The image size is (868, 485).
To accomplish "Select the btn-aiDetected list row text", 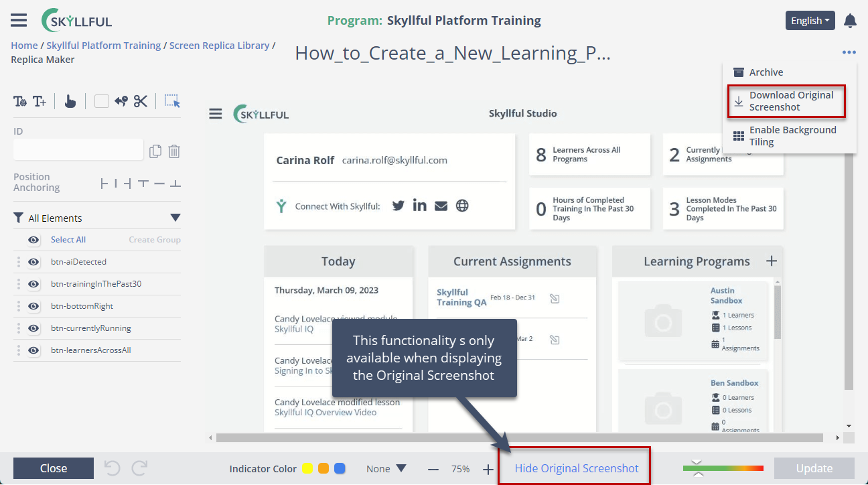I will tap(78, 262).
